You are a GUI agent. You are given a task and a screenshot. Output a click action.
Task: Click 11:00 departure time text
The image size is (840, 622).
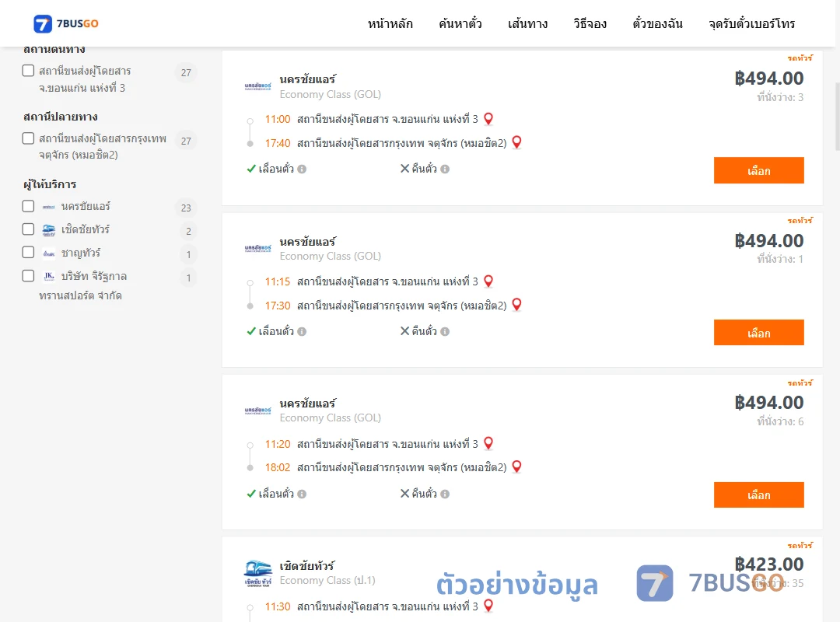[278, 119]
